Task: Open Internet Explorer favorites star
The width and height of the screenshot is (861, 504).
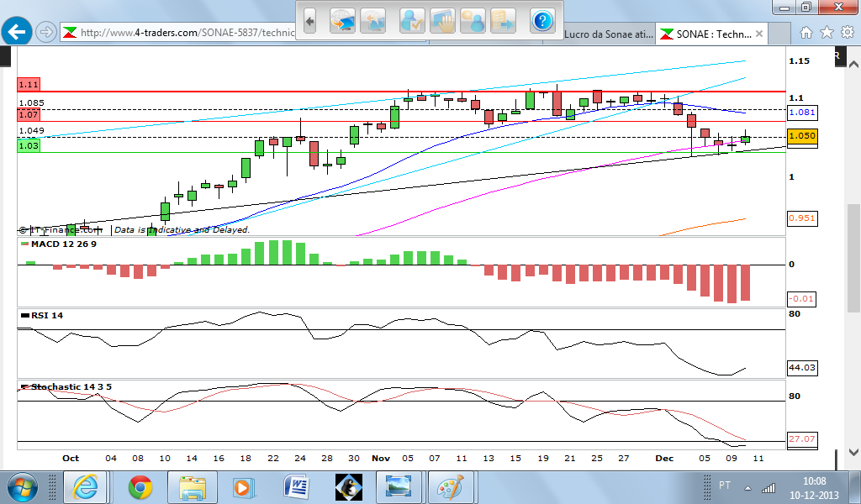Action: (x=827, y=33)
